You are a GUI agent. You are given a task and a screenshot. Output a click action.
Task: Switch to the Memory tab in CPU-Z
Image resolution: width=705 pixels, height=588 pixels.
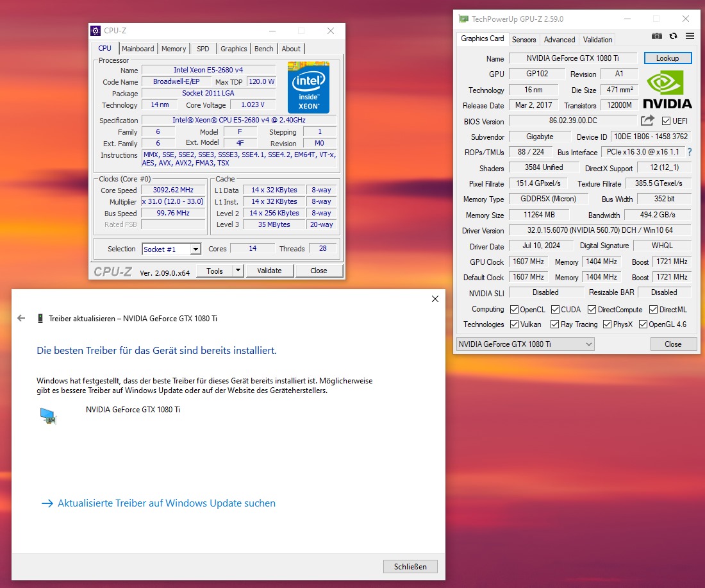[174, 49]
